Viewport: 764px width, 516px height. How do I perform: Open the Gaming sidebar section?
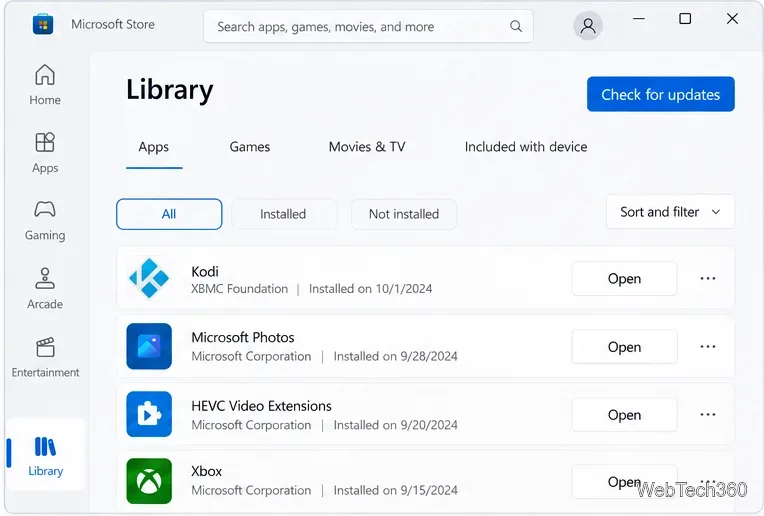[45, 221]
